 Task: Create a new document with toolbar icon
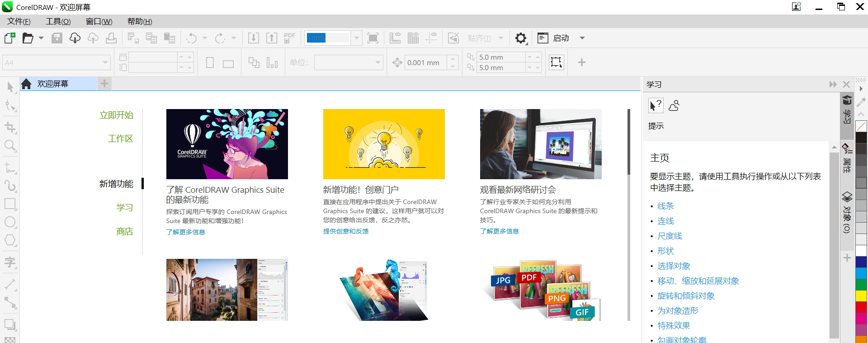[x=9, y=38]
